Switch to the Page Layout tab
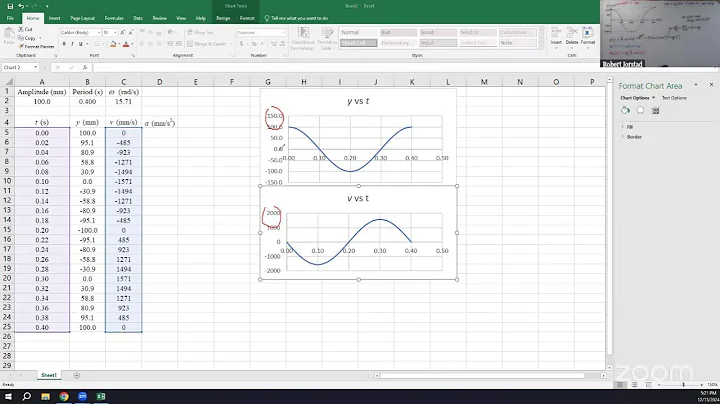The width and height of the screenshot is (720, 404). [82, 18]
